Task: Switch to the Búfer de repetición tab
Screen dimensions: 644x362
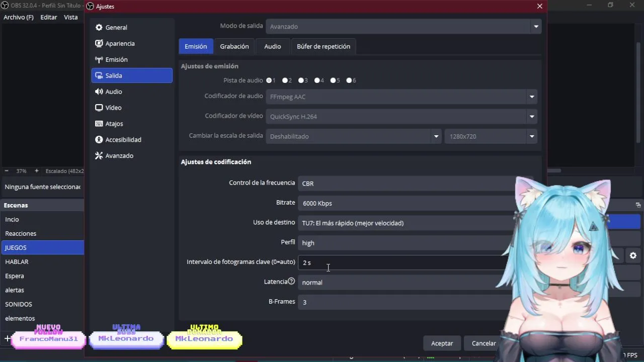Action: click(324, 46)
